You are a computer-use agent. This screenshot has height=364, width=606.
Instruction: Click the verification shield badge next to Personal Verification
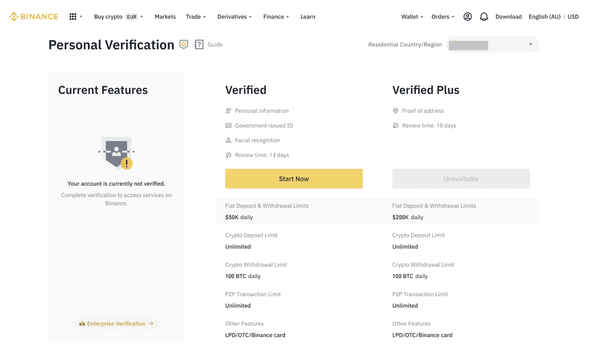tap(184, 44)
